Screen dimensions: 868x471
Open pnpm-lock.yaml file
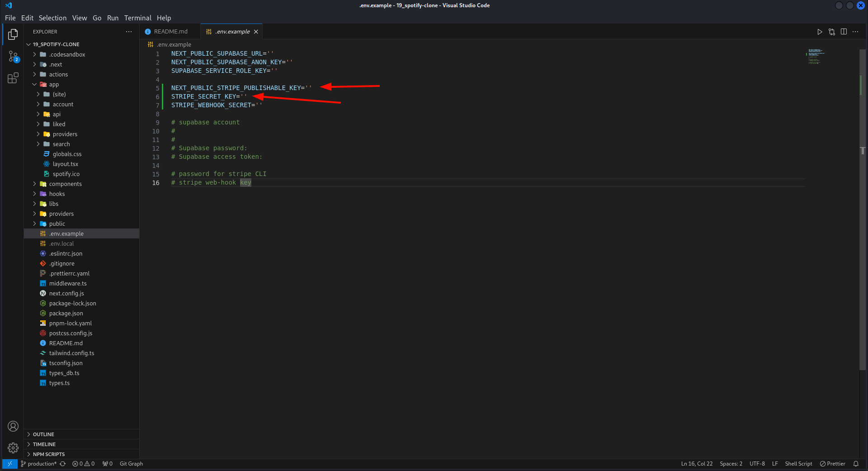81,323
